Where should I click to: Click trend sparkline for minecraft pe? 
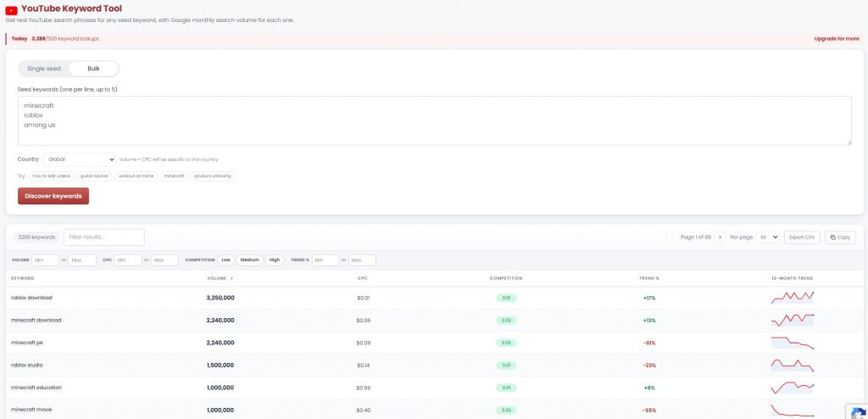793,343
